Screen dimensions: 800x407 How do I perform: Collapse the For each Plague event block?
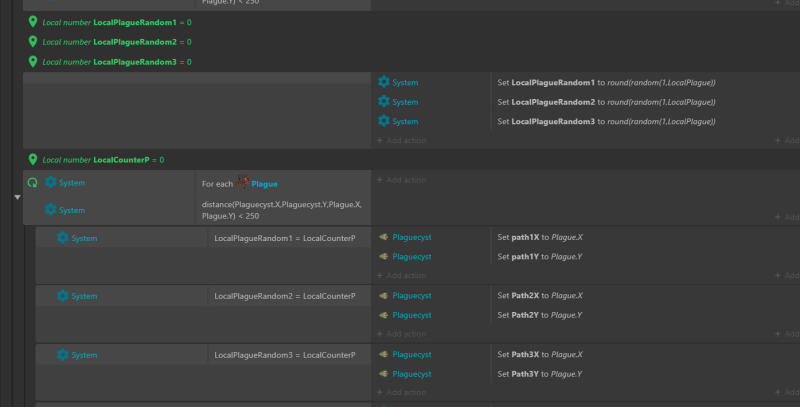click(17, 197)
